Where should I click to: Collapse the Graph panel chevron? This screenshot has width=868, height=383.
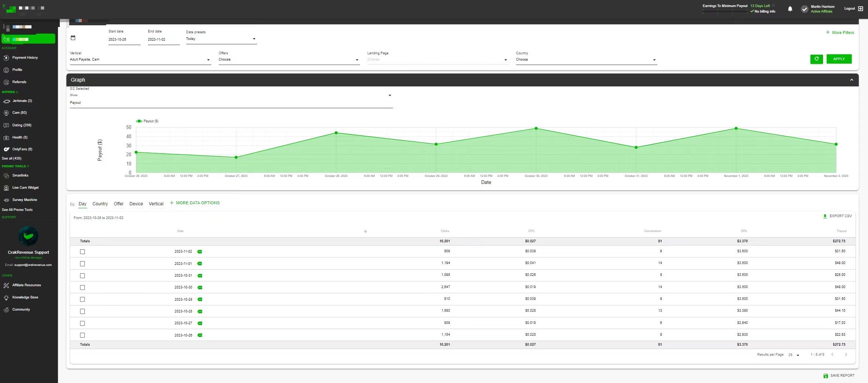coord(851,80)
